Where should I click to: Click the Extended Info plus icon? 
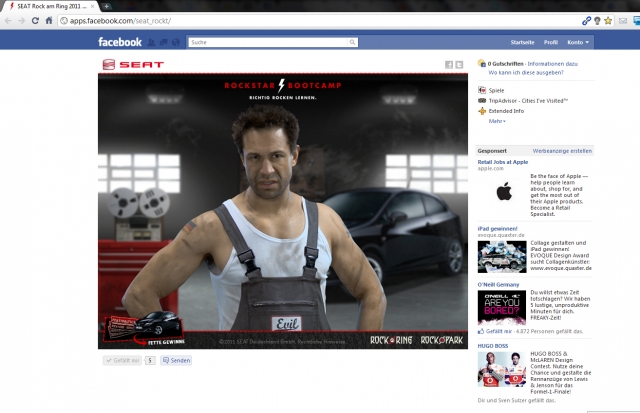[482, 111]
